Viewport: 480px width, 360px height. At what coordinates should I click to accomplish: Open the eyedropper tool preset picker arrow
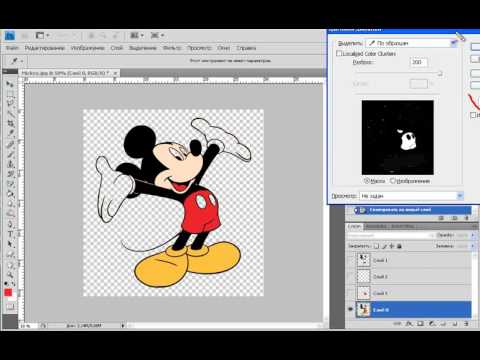[22, 61]
